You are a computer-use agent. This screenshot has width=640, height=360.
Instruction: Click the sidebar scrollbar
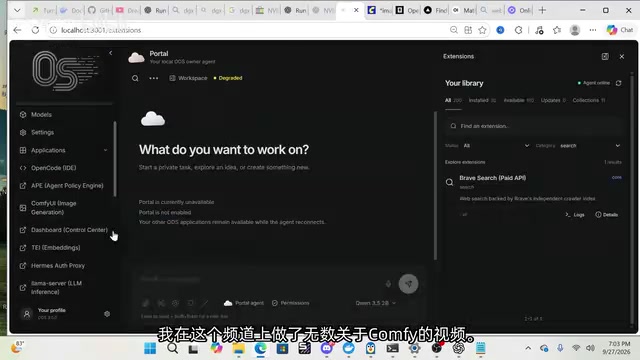[115, 159]
